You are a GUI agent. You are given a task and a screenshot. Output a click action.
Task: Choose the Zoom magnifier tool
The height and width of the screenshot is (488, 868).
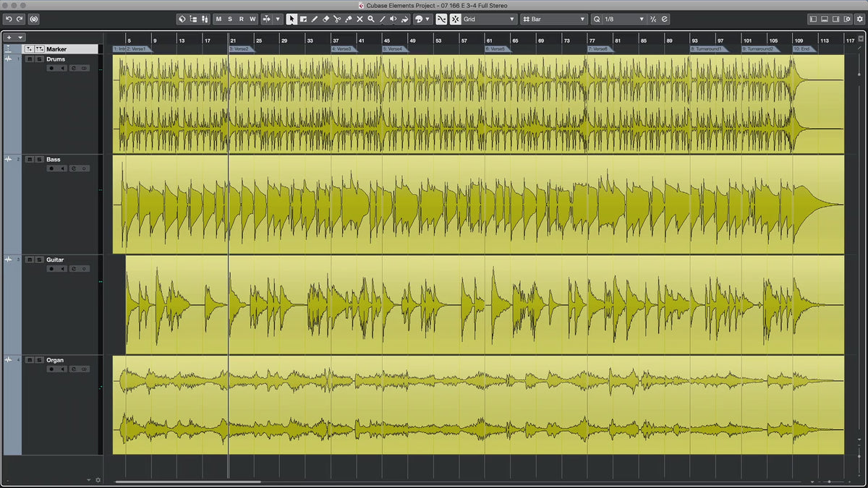(x=371, y=19)
